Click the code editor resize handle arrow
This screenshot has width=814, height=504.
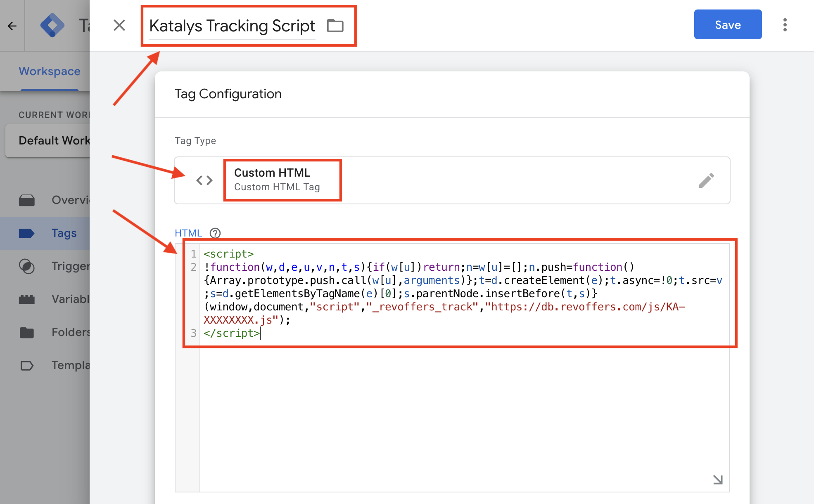(x=718, y=480)
